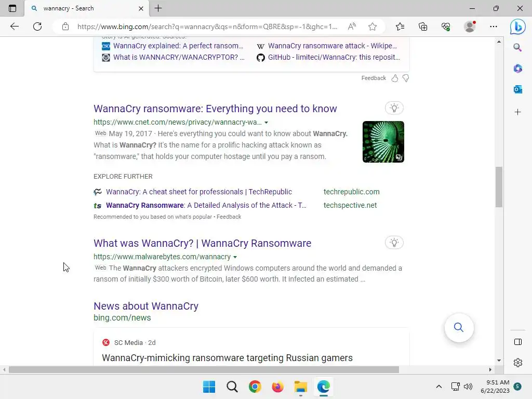This screenshot has width=532, height=399.
Task: Open taskbar Search
Action: tap(232, 387)
